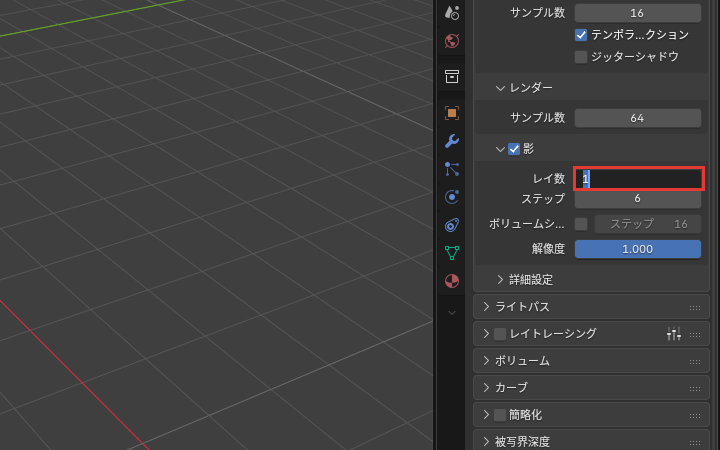Open the World properties tab (red globe)

(452, 41)
